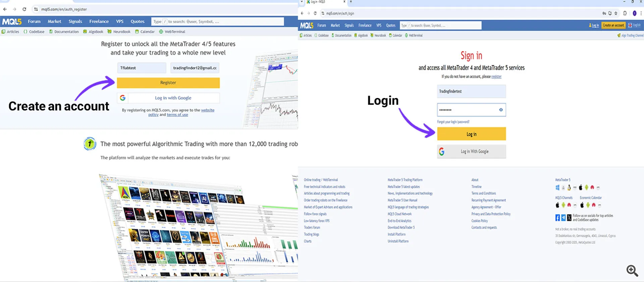The width and height of the screenshot is (644, 282).
Task: Click MetaTrader 5 Linux penguin icon
Action: [x=569, y=187]
